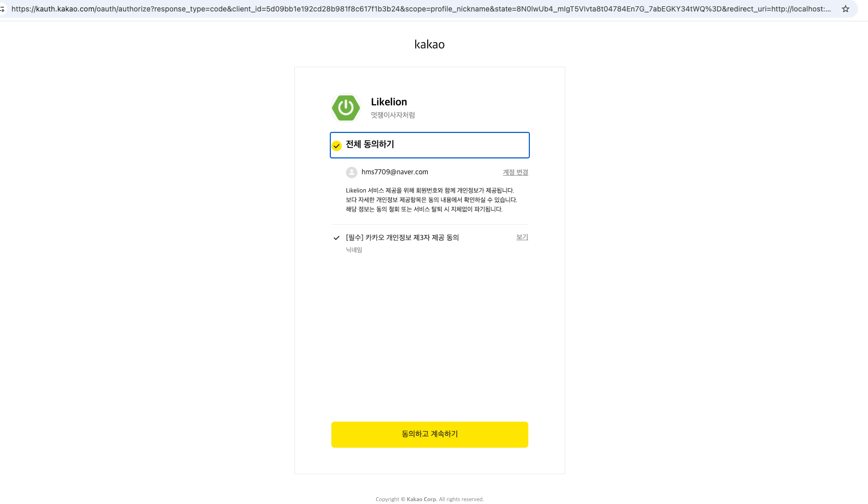The image size is (868, 504).
Task: Click the hms7709@naver.com account email
Action: (395, 172)
